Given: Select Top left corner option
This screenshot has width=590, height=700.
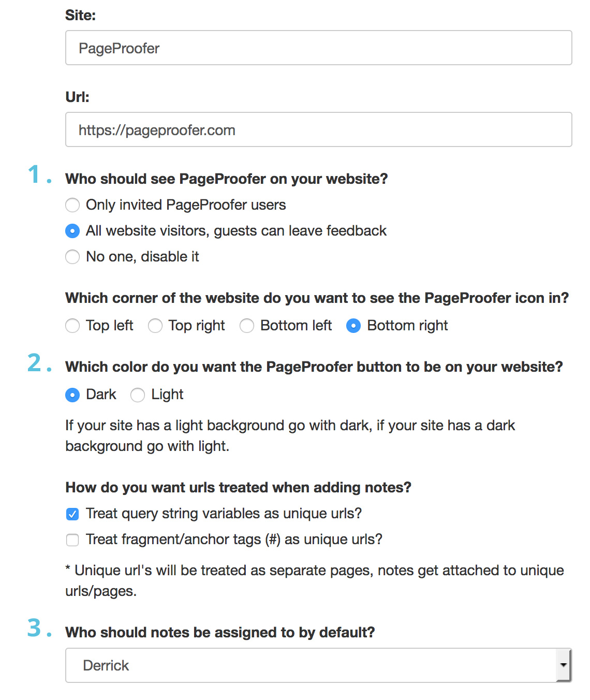Looking at the screenshot, I should (72, 326).
